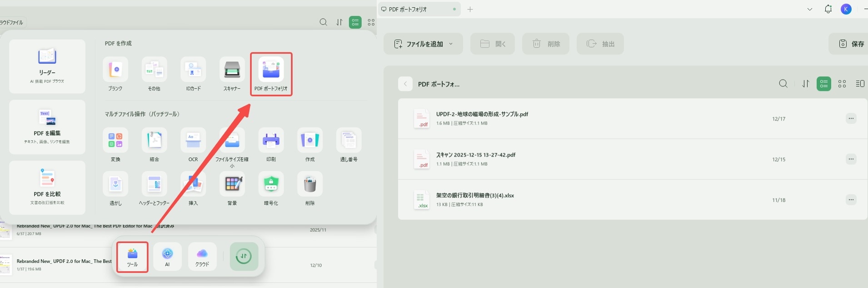Open the ファイルを追加 dropdown
This screenshot has width=868, height=288.
423,44
